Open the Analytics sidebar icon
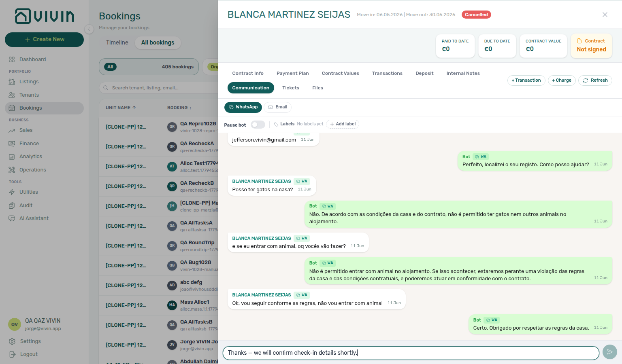This screenshot has width=622, height=364. (x=12, y=157)
